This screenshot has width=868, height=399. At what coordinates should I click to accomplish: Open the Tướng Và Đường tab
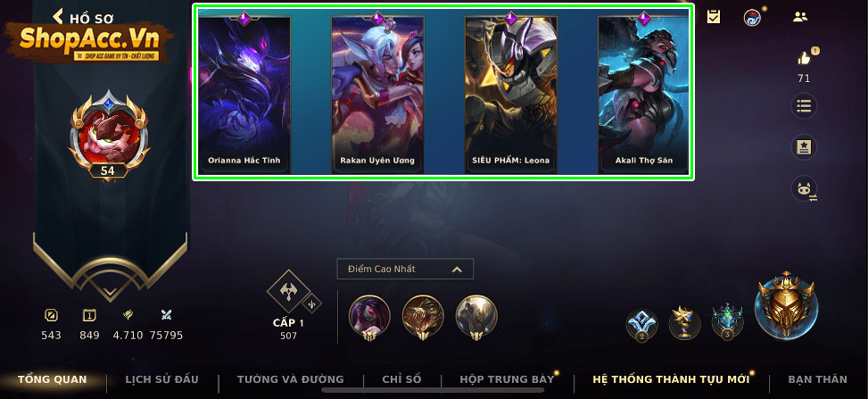click(291, 379)
